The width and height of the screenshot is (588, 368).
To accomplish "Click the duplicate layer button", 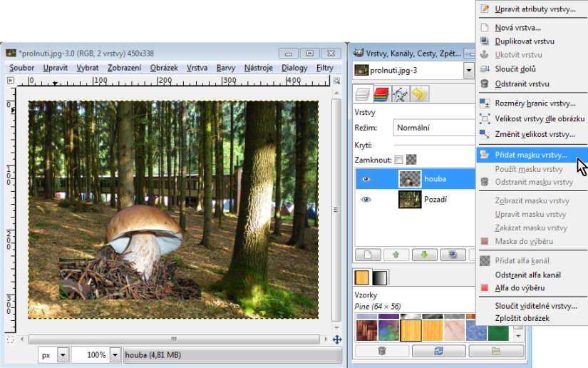I will point(452,255).
